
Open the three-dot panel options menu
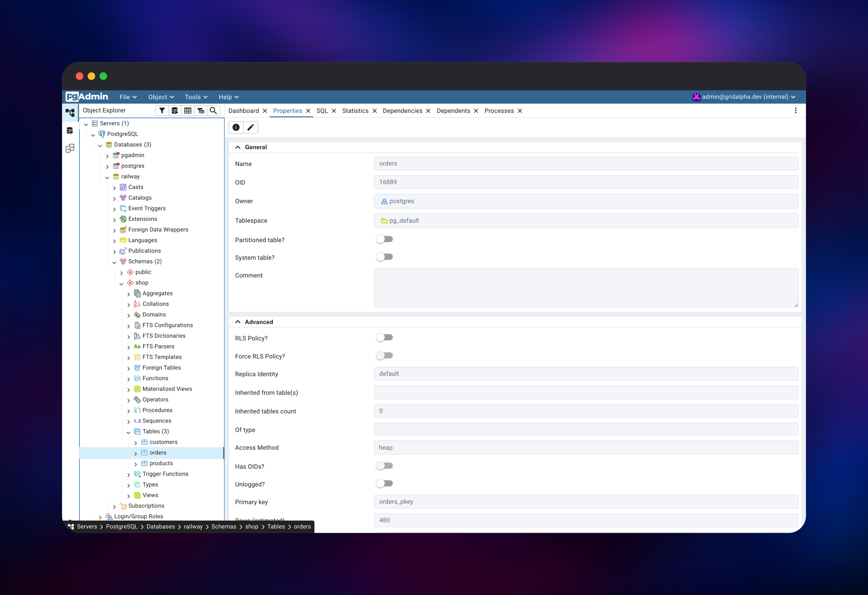(x=796, y=111)
